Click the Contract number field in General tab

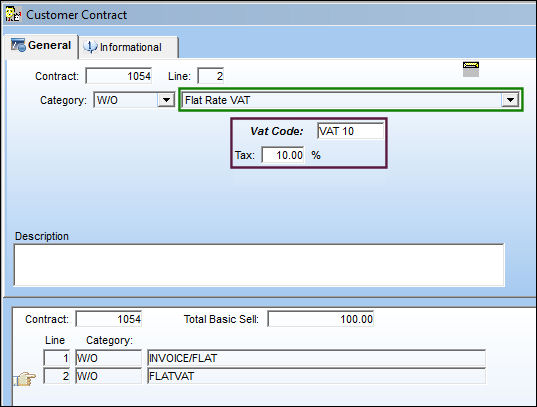118,76
